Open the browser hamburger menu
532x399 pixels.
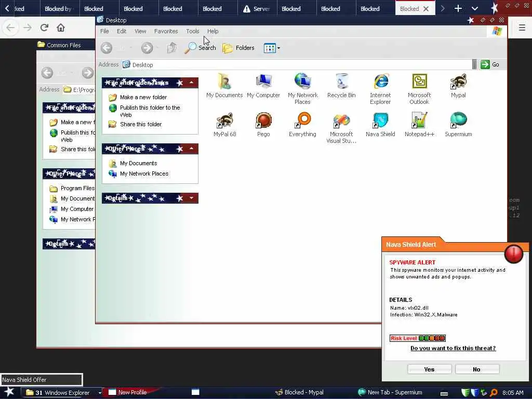tap(522, 28)
